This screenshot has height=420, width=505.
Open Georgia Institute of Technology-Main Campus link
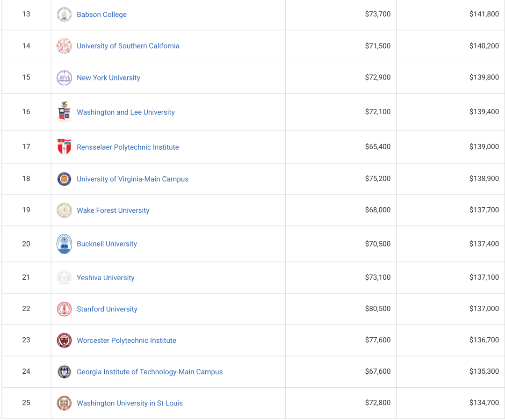pos(150,372)
